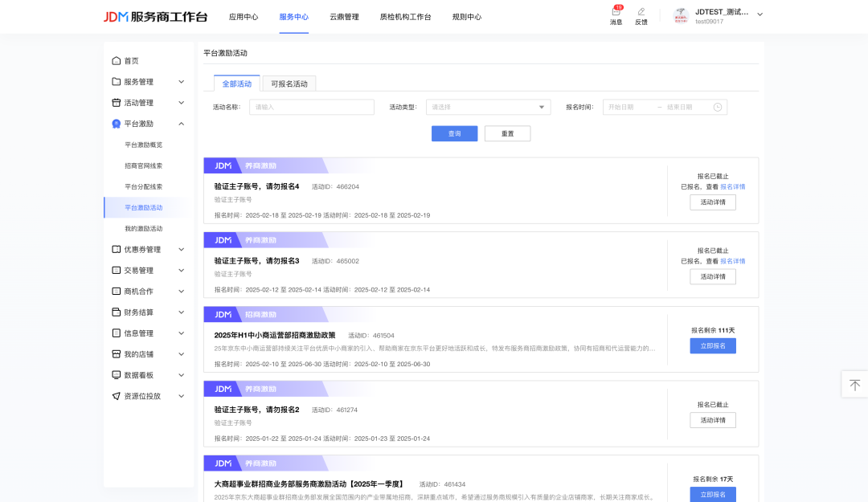Switch to the 可报名活动 tab
868x502 pixels.
click(289, 84)
